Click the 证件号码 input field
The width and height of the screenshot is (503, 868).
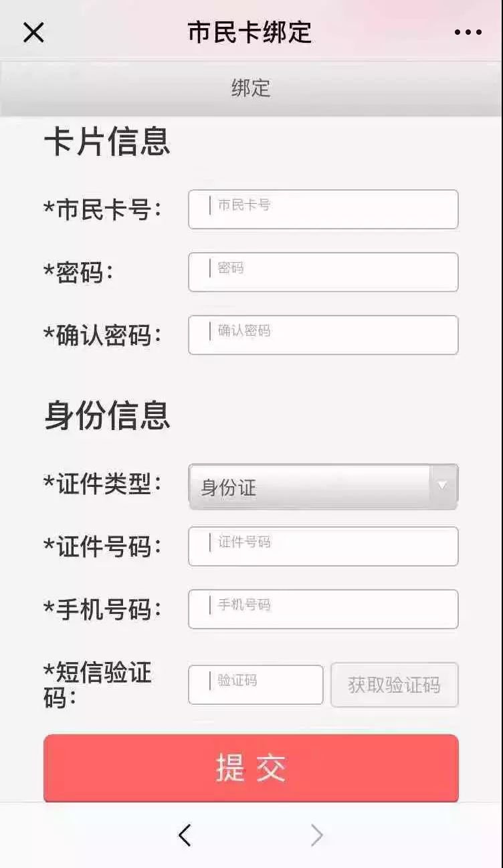[323, 546]
